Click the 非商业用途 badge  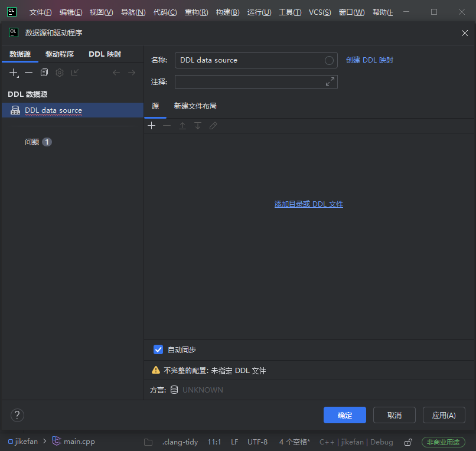point(443,442)
